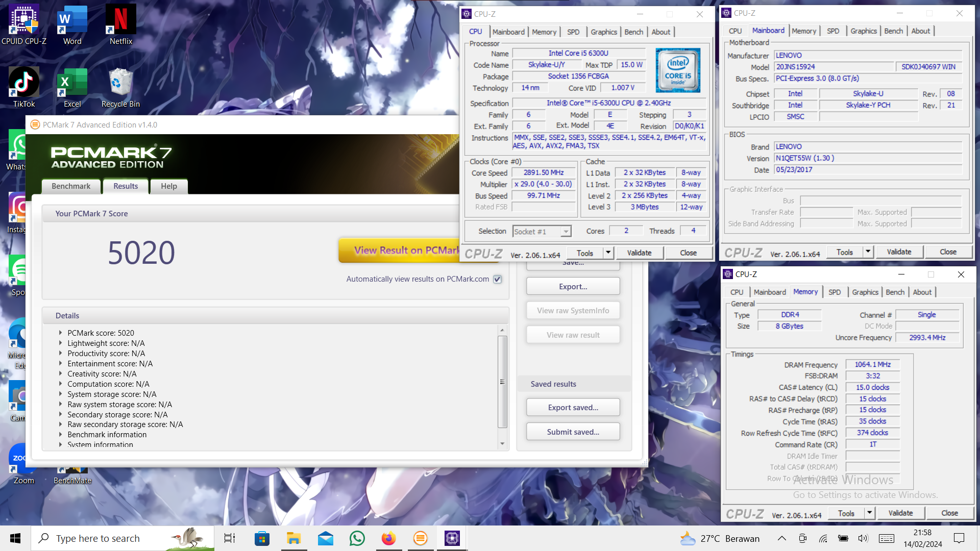Click the PCMark 7 taskbar icon

tap(421, 538)
